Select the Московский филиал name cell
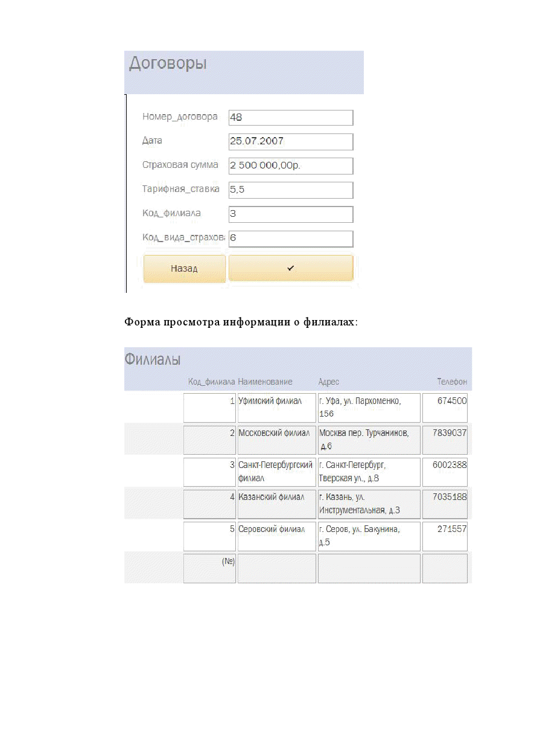The height and width of the screenshot is (756, 534). (276, 440)
